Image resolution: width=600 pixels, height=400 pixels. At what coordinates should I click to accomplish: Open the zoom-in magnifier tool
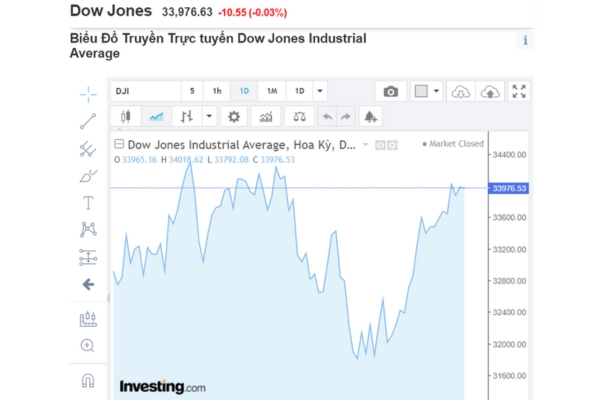(x=88, y=346)
